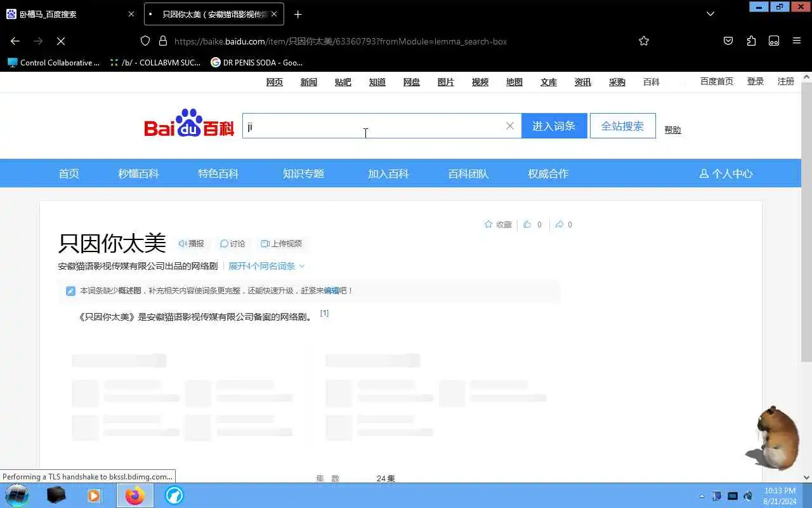This screenshot has height=508, width=812.
Task: Click the 进入词条 button
Action: [x=554, y=126]
